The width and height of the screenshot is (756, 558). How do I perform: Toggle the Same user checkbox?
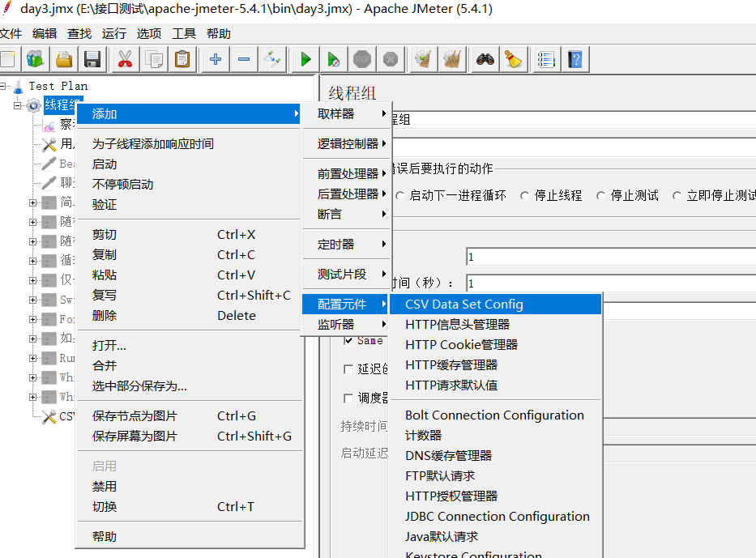[x=348, y=340]
